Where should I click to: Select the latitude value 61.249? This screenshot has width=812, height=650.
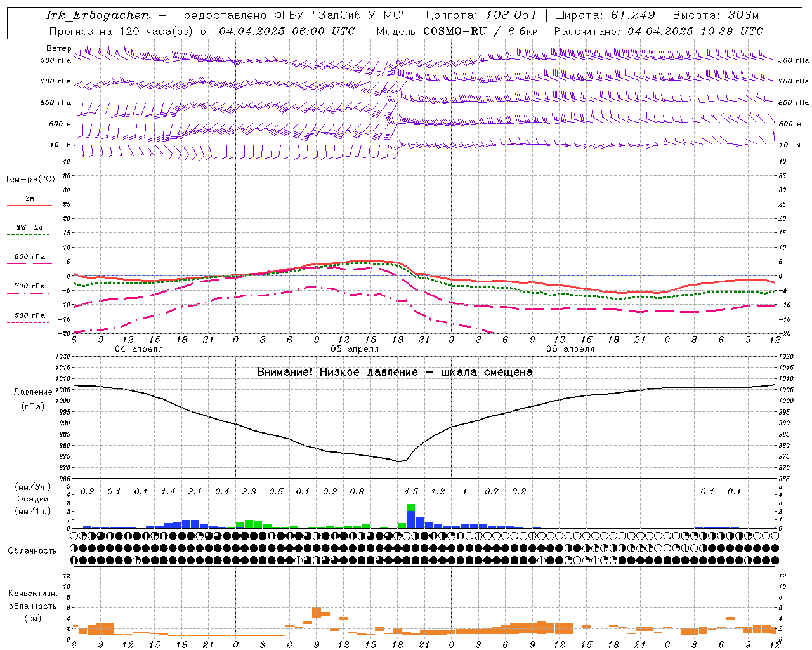[x=633, y=15]
